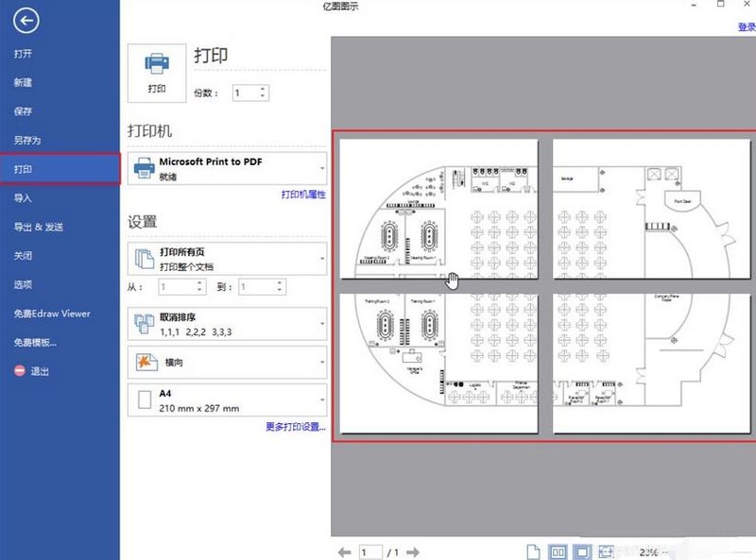Image resolution: width=756 pixels, height=560 pixels.
Task: Open 另存为 in the sidebar
Action: [x=27, y=141]
